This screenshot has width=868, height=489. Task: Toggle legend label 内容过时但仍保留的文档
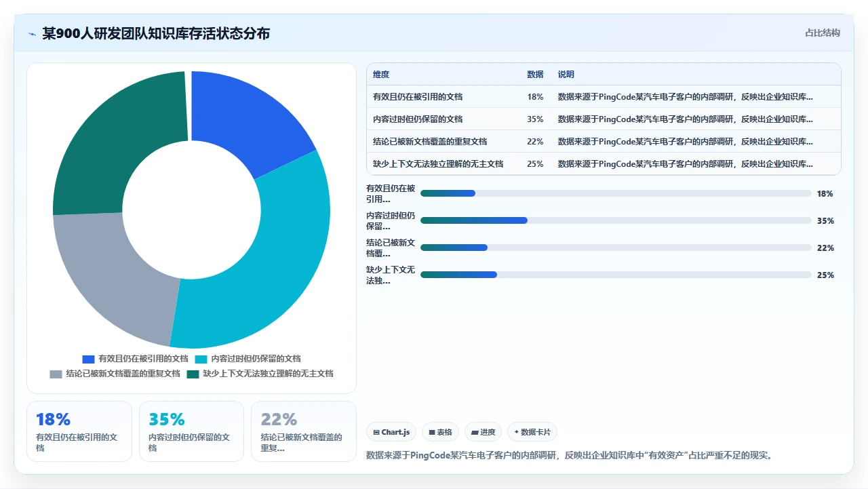pos(256,359)
